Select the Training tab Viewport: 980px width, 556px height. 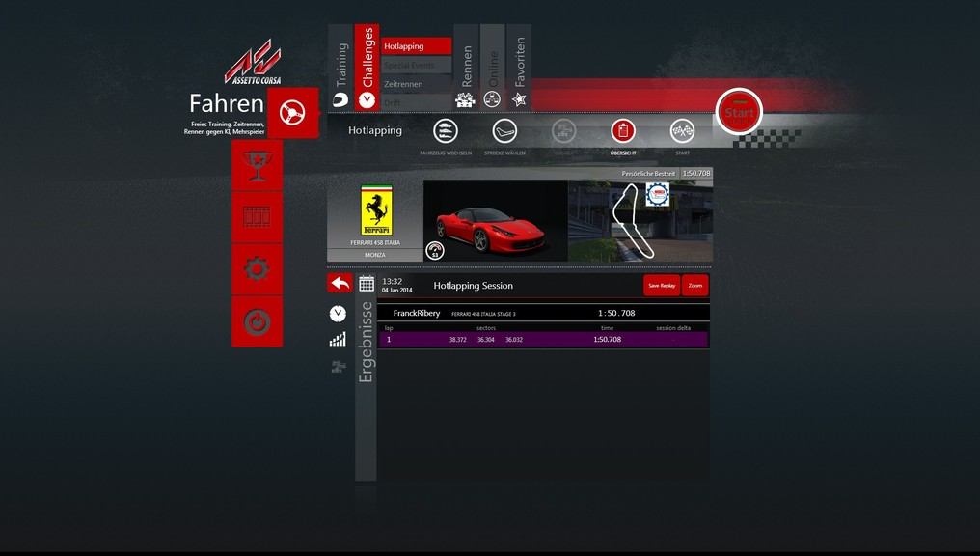click(340, 68)
